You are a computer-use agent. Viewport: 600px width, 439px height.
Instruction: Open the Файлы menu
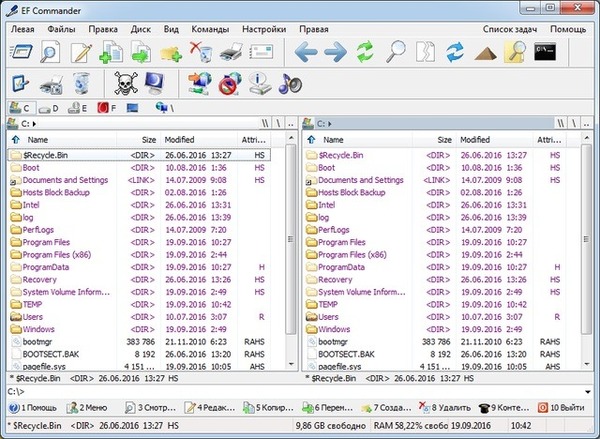pyautogui.click(x=67, y=29)
